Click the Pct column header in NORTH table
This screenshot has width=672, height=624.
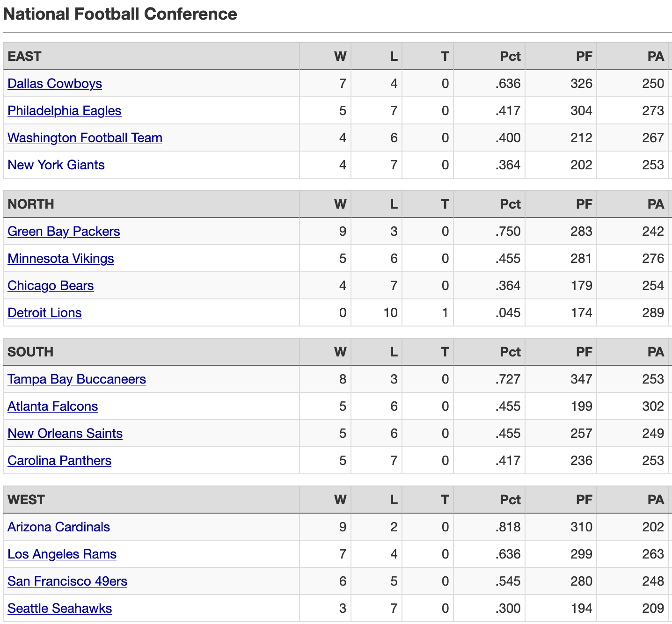pos(489,204)
